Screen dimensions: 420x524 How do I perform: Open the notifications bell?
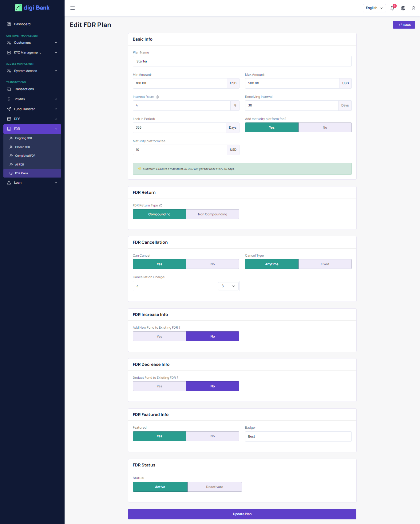coord(392,8)
